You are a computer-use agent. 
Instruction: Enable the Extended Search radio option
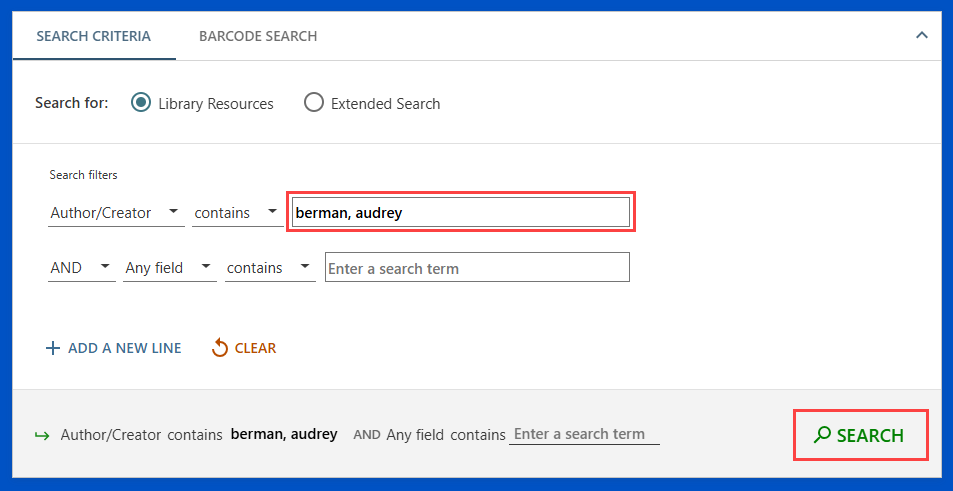314,103
